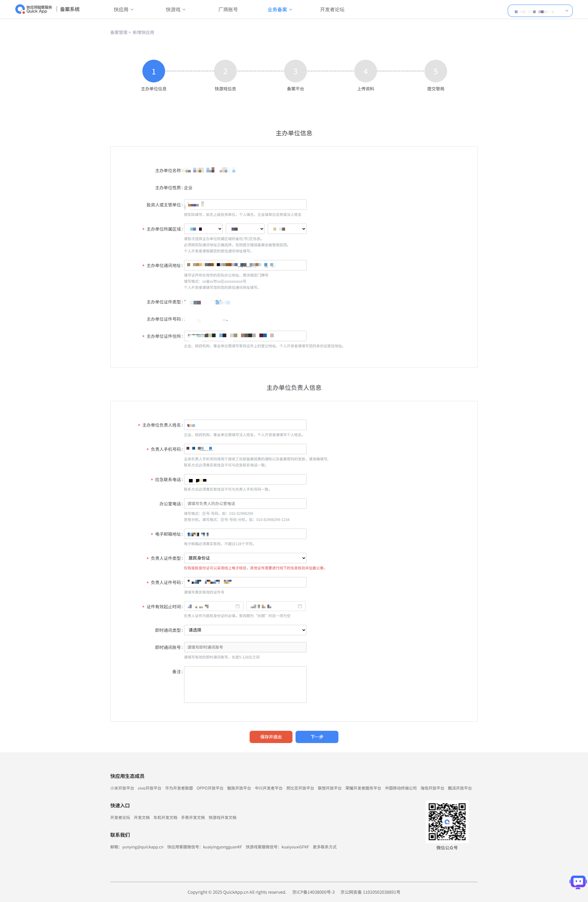This screenshot has width=588, height=902.
Task: Click 备案管理 in the breadcrumb
Action: point(119,32)
